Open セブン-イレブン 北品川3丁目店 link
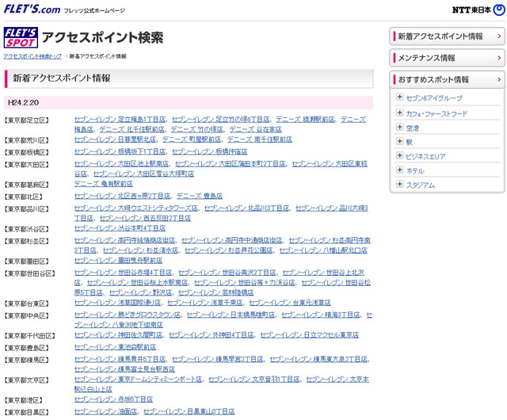 246,208
